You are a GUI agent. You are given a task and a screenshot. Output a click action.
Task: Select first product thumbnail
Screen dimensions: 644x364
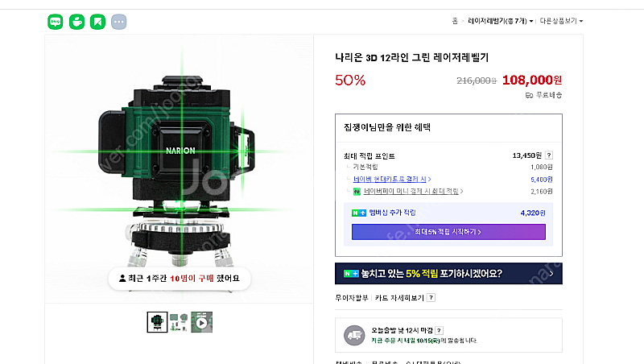point(157,322)
